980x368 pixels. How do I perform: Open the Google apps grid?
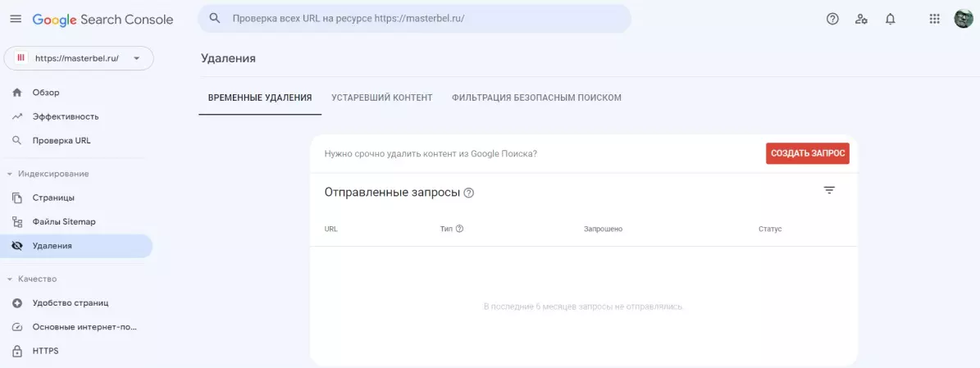coord(934,19)
